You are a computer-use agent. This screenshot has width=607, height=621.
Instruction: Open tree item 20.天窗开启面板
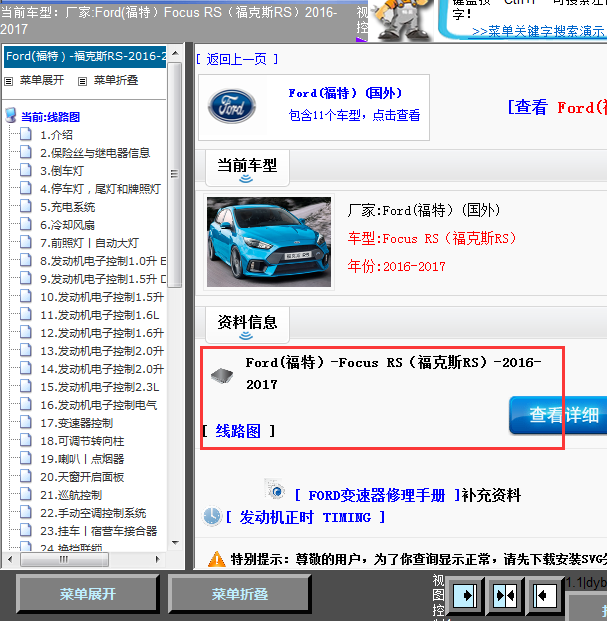82,477
